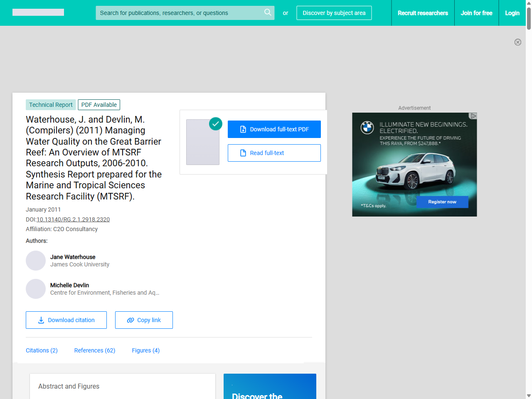Download the full-text PDF

click(x=274, y=129)
